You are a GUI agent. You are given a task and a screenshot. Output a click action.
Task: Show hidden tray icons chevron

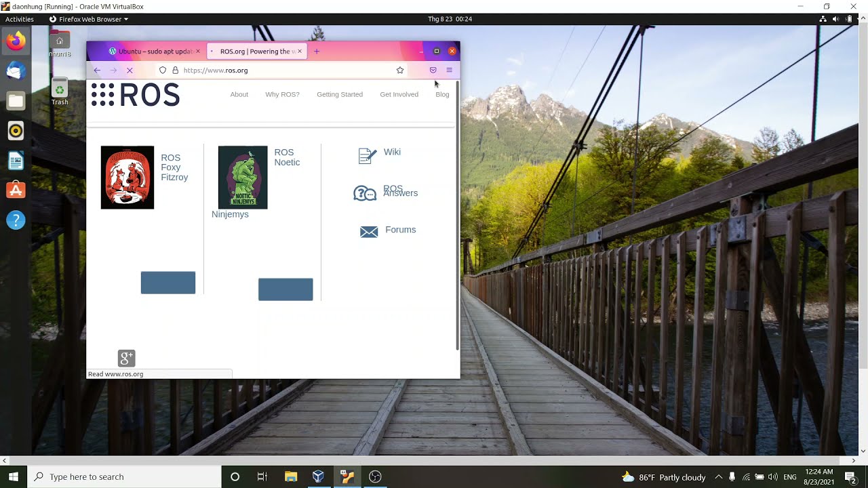click(x=718, y=476)
